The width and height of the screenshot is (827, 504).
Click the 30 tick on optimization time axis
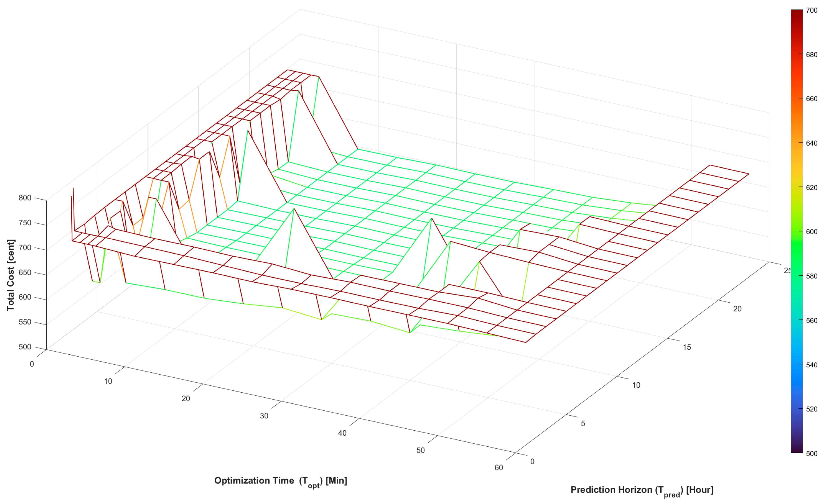point(264,416)
